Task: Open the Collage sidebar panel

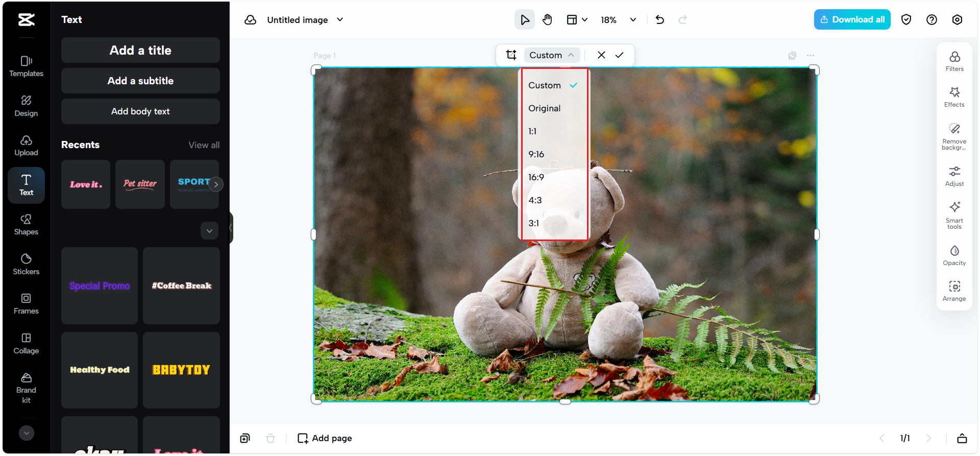Action: tap(26, 343)
